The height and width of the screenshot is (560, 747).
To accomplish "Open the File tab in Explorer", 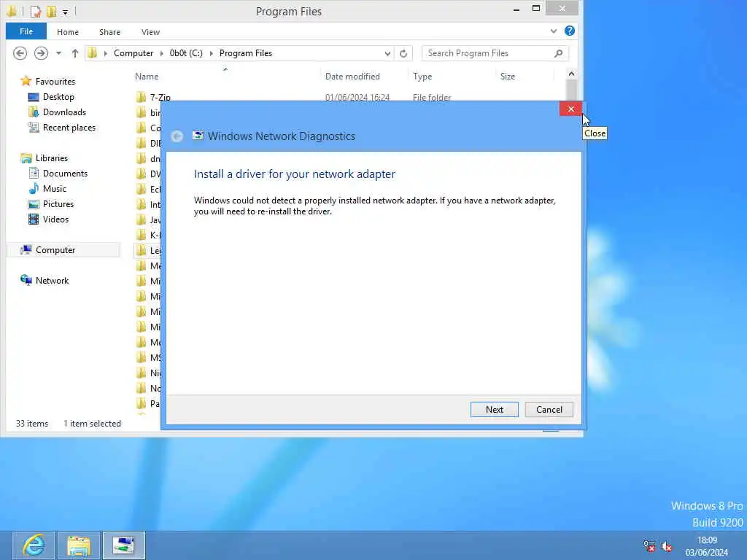I will point(26,31).
